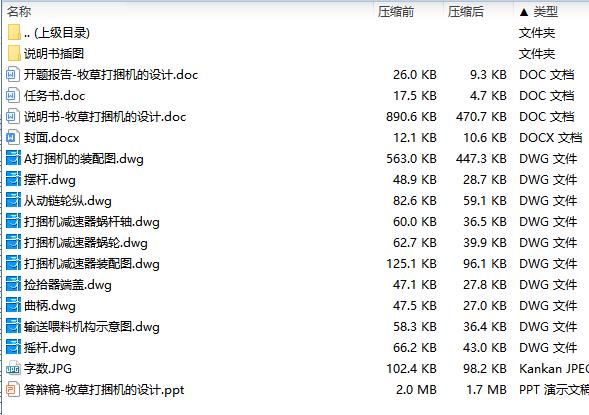
Task: Click the 102.4 KB size value
Action: (x=411, y=369)
